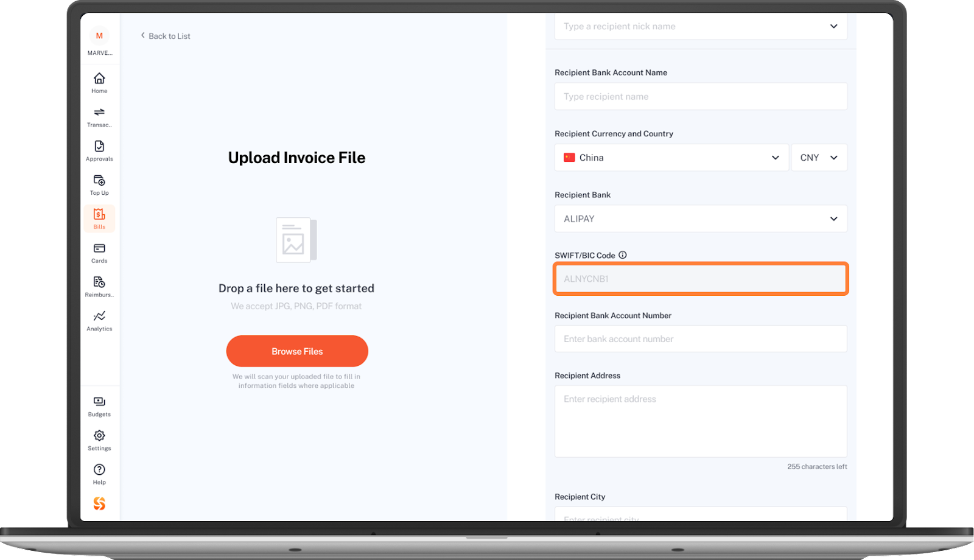Go Back to List
Viewport: 974px width, 560px height.
[166, 36]
